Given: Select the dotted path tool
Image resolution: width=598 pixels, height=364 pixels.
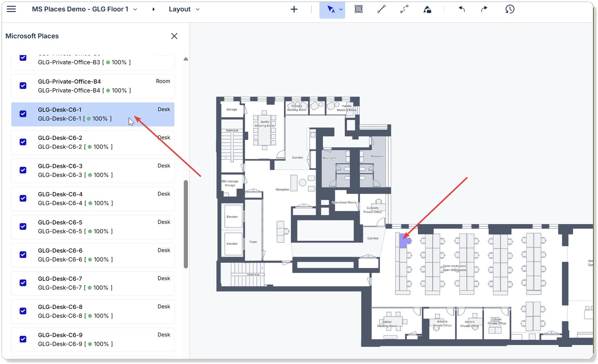Looking at the screenshot, I should click(404, 9).
